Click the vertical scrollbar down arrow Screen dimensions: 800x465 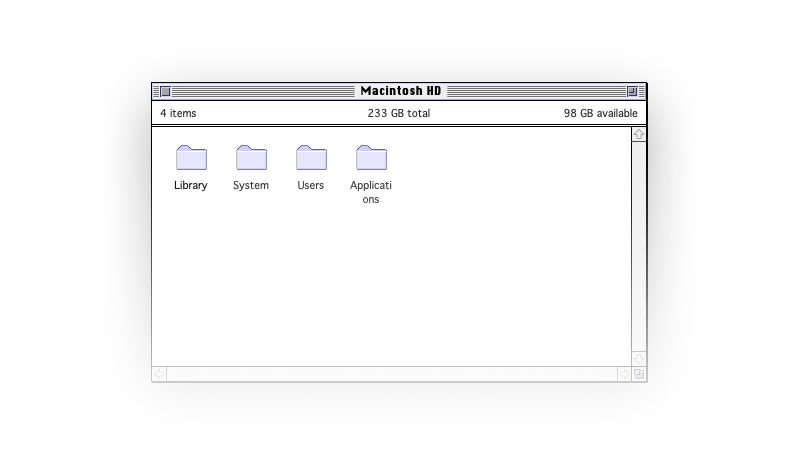tap(639, 358)
